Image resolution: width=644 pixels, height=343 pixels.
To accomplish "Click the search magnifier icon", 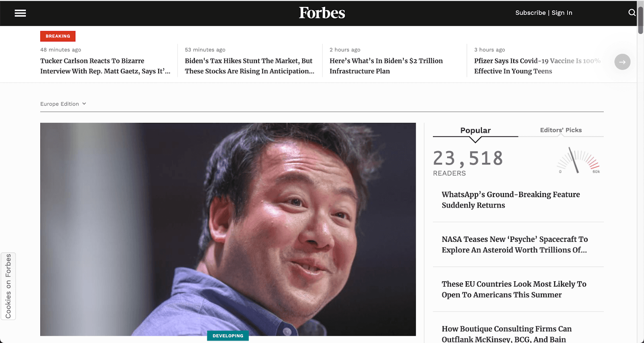I will 631,12.
